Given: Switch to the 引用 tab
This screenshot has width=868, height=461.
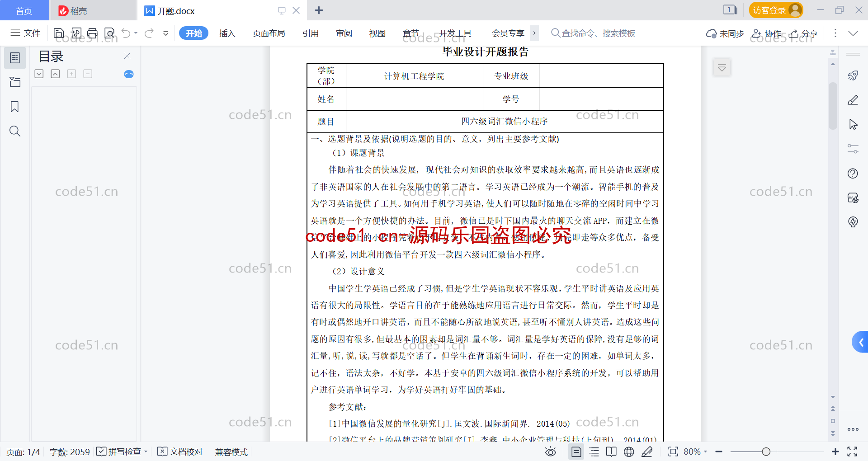Looking at the screenshot, I should pos(311,33).
